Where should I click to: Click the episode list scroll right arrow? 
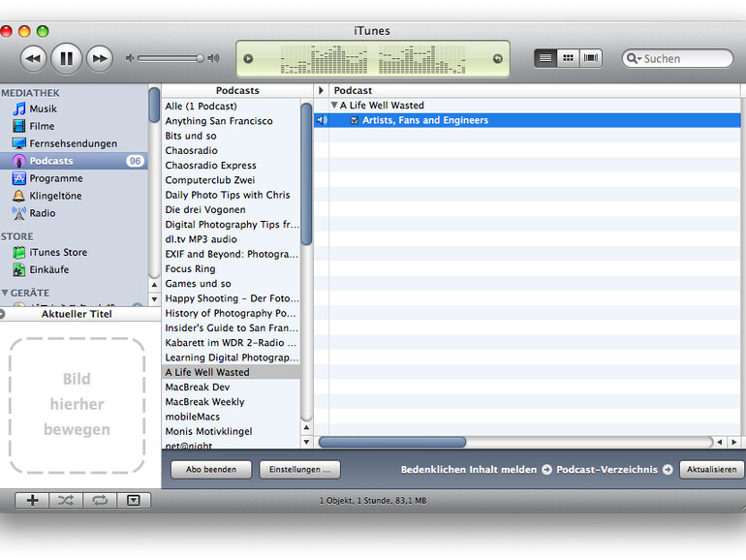pyautogui.click(x=734, y=442)
